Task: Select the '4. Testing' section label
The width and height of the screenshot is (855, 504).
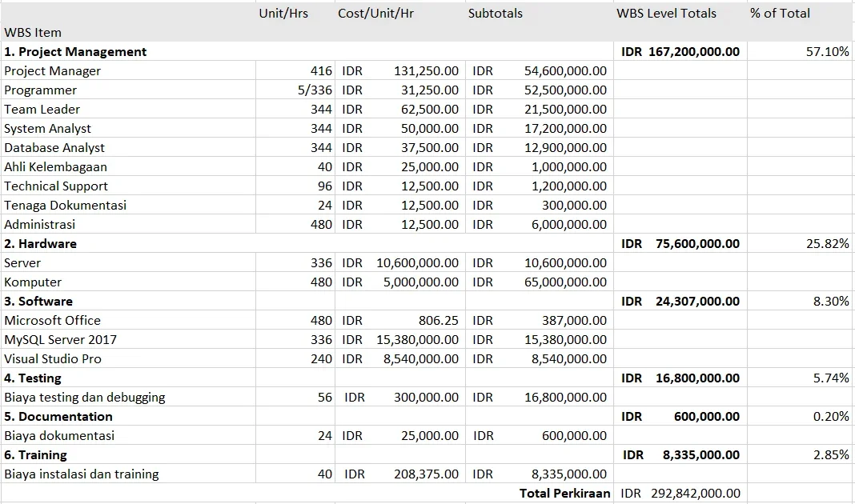Action: point(33,378)
